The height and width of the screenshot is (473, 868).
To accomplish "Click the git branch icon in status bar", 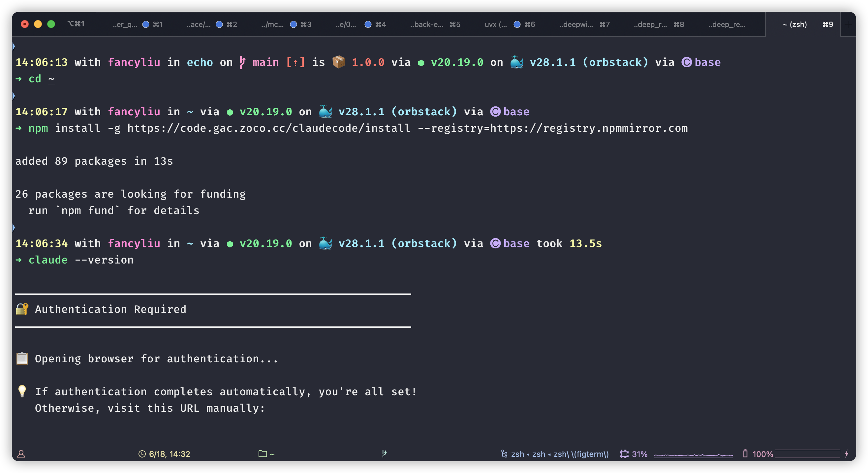I will pyautogui.click(x=384, y=454).
